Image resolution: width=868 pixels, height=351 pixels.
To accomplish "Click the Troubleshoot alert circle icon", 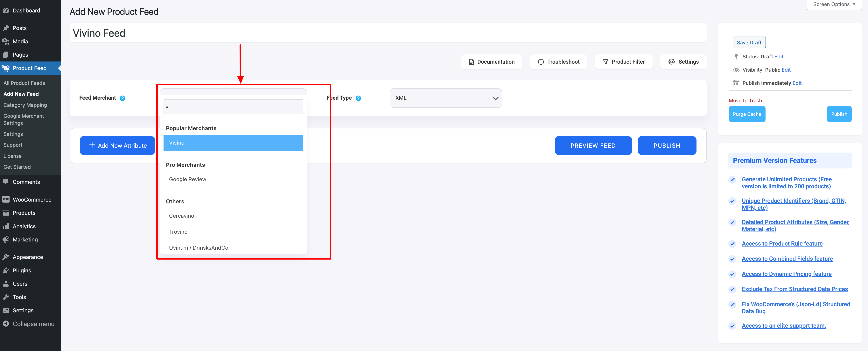I will click(541, 62).
